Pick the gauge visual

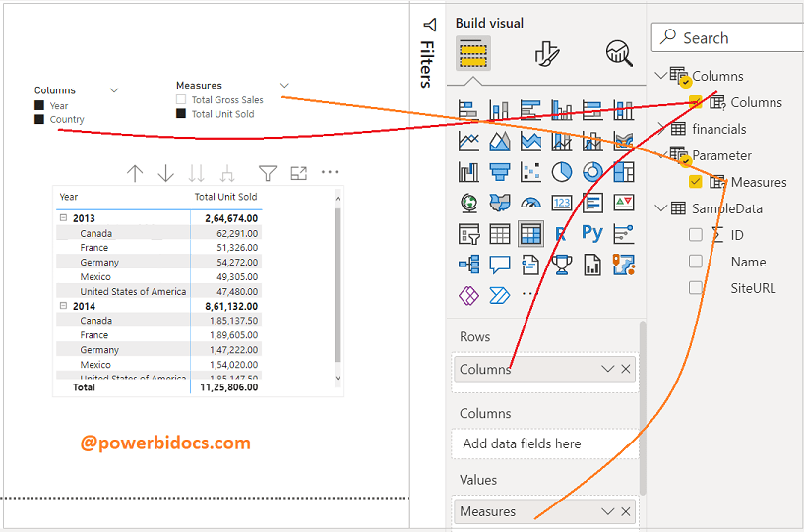click(x=530, y=203)
